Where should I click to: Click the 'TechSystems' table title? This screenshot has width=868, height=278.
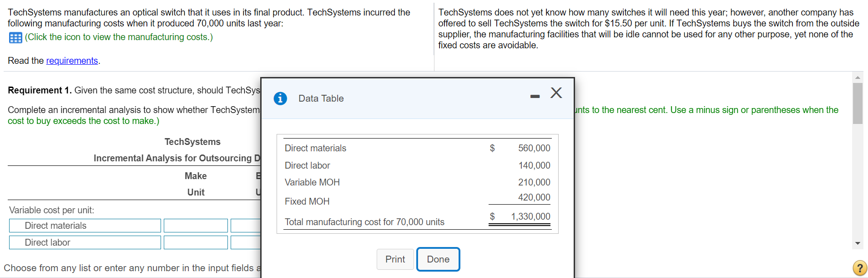tap(192, 142)
